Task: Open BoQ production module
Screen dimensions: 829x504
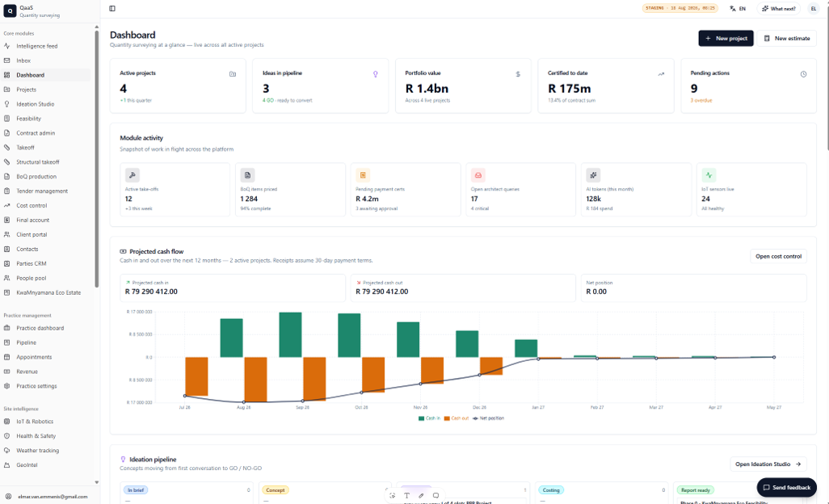Action: (47, 176)
